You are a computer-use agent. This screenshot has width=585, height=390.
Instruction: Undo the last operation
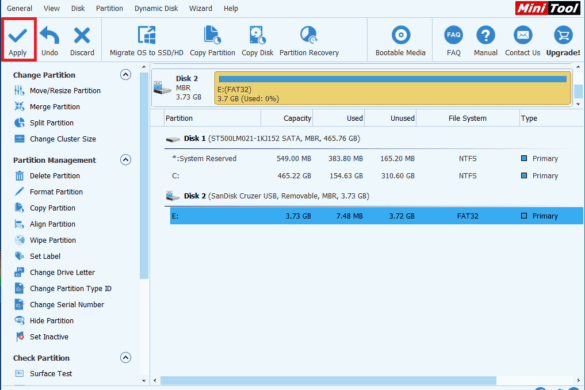pos(50,41)
